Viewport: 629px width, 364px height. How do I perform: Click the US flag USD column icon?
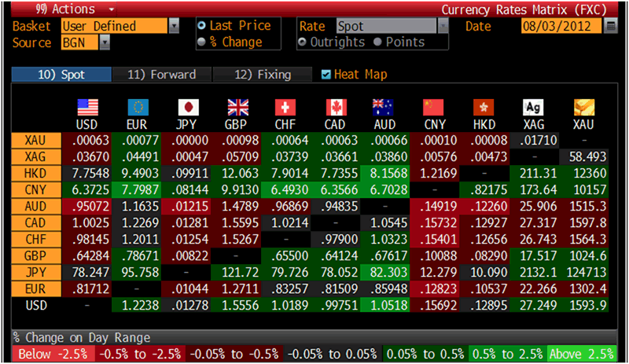(x=86, y=107)
